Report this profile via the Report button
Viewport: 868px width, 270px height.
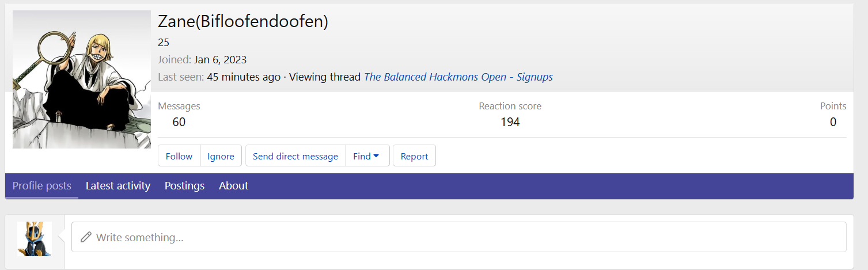tap(414, 156)
